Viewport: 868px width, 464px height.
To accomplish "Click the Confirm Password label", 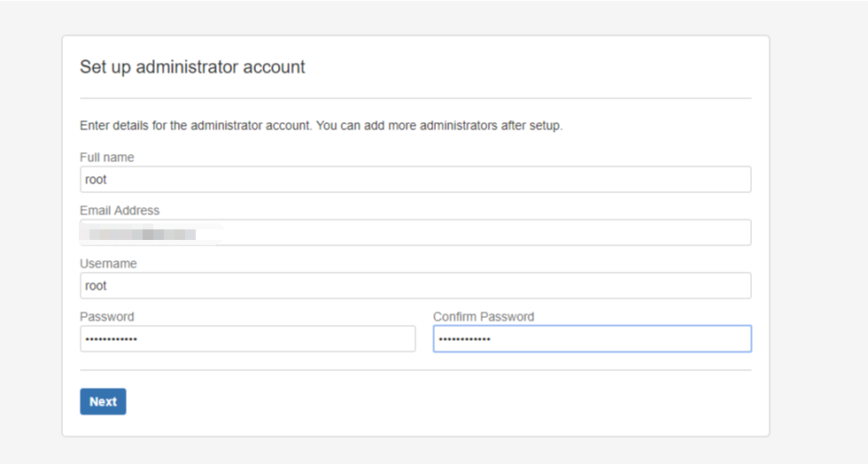I will [484, 317].
